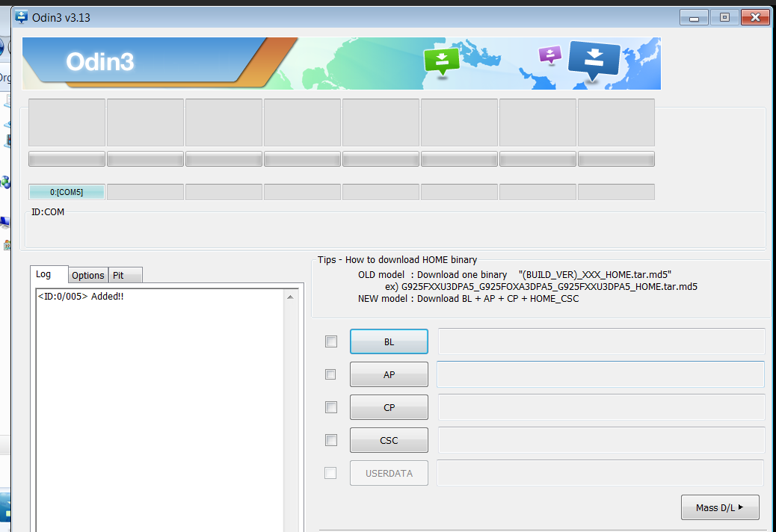Select the 0:[COM5] port indicator

tap(67, 192)
